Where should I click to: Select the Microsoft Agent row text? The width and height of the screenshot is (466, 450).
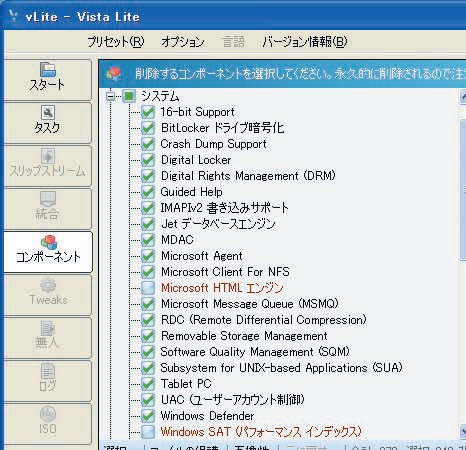(x=202, y=256)
